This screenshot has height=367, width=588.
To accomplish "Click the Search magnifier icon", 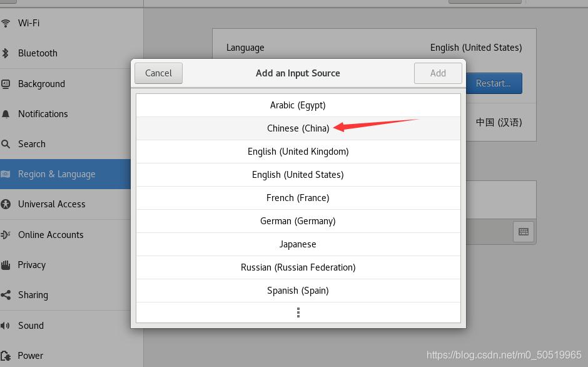I will [x=5, y=144].
